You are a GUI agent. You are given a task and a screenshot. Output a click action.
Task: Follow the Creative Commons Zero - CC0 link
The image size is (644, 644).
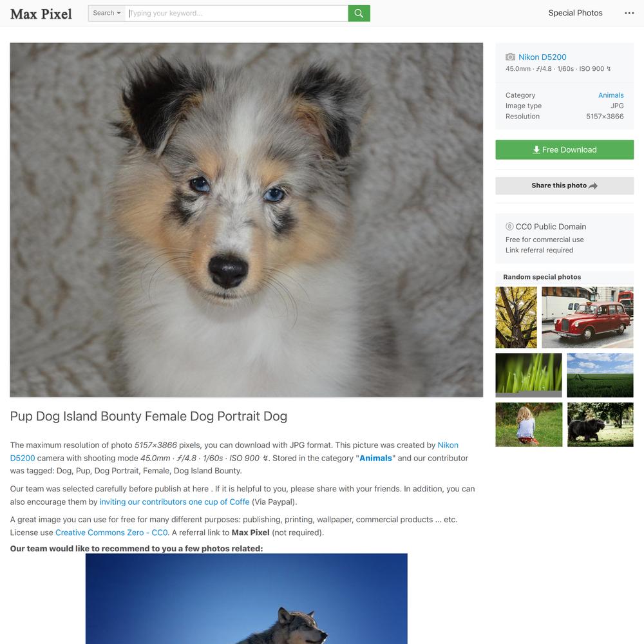111,533
